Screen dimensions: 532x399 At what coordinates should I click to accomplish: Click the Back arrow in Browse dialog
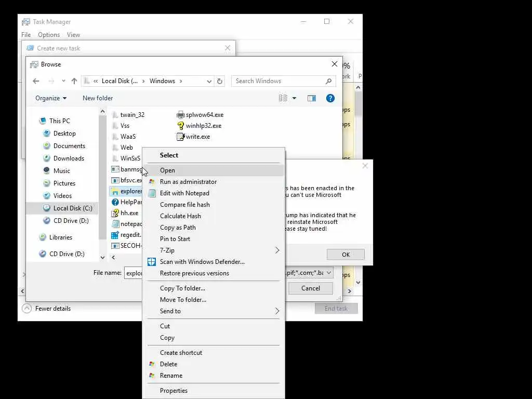pos(36,81)
